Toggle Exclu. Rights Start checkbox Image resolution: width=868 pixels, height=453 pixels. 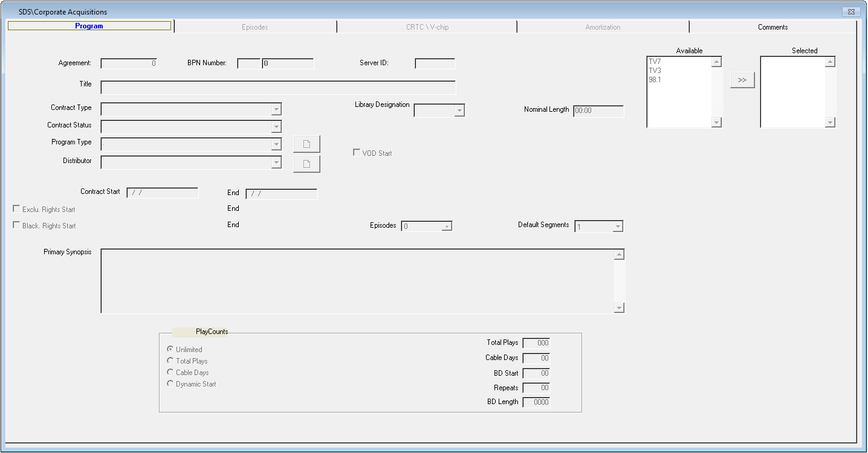pyautogui.click(x=17, y=209)
